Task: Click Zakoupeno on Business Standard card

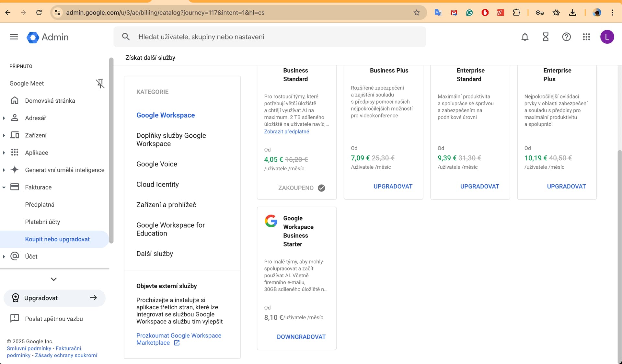Action: (x=301, y=188)
